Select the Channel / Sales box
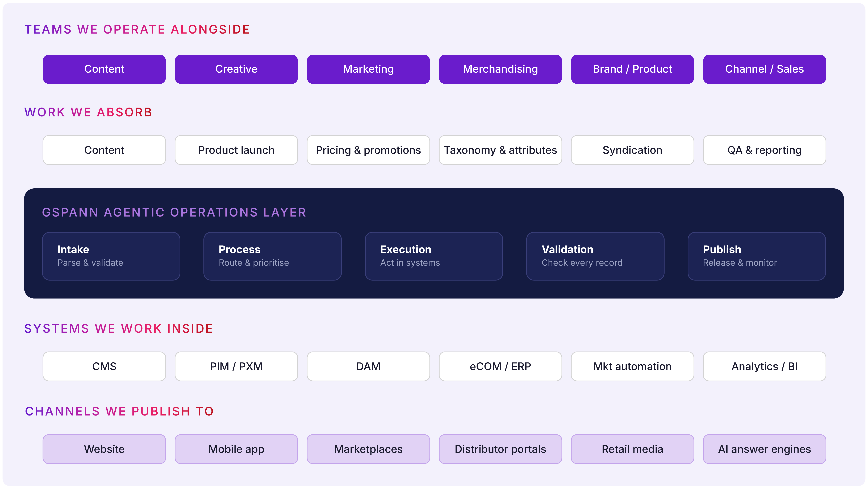868x489 pixels. coord(765,69)
